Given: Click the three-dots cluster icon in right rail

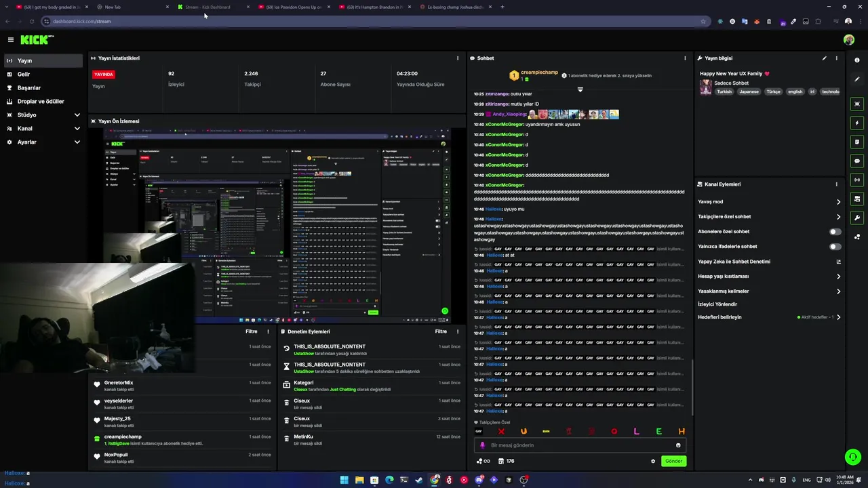Looking at the screenshot, I should coord(857,237).
